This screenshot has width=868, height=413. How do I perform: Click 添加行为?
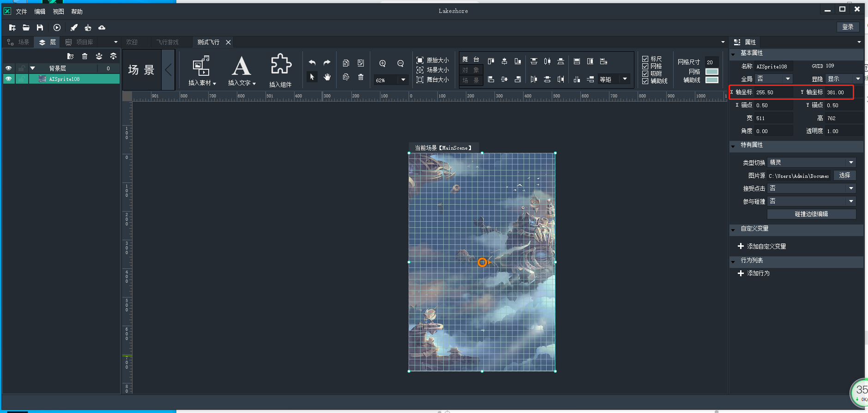point(753,273)
